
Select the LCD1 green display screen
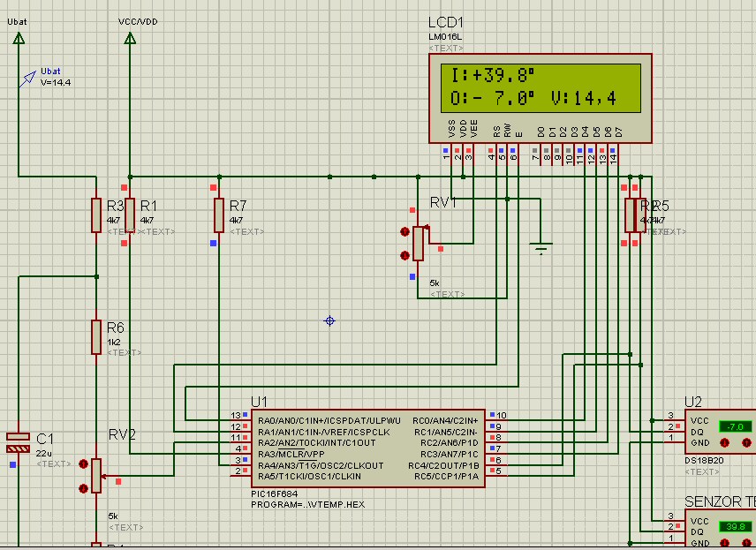click(541, 87)
